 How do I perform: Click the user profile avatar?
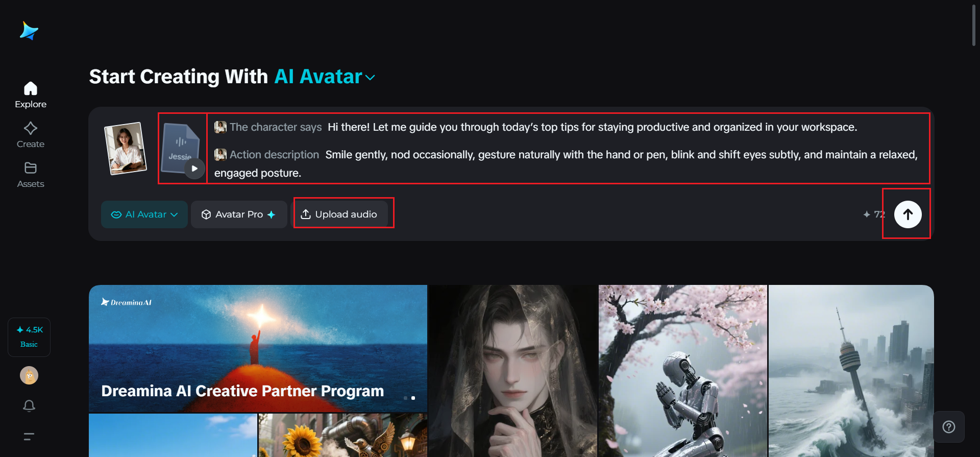[x=29, y=375]
